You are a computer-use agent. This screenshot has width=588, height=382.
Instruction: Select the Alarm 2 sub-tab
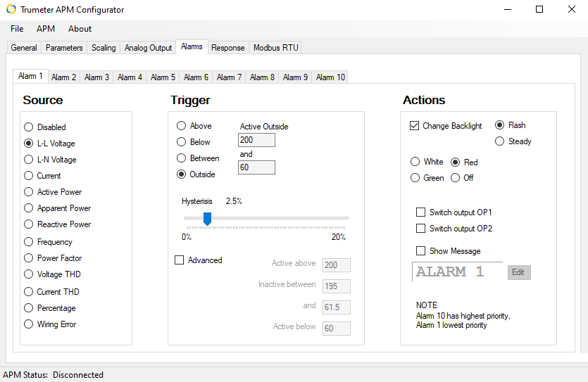64,77
